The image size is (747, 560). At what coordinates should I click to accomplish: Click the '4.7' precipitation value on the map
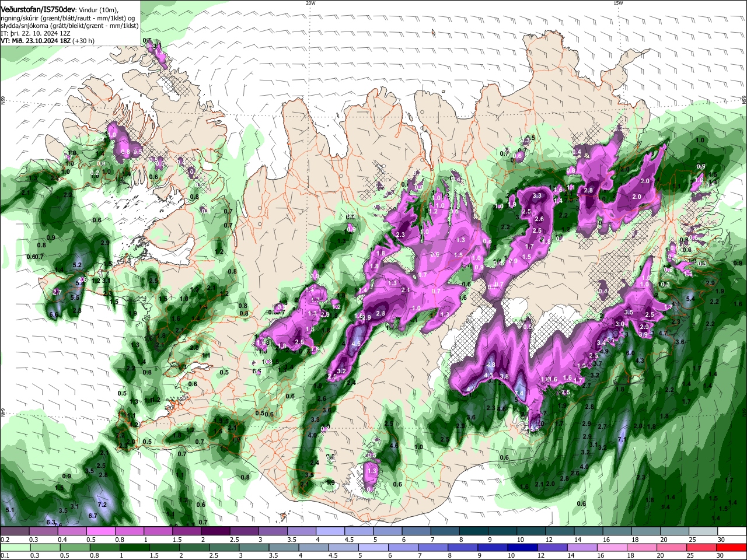click(662, 333)
